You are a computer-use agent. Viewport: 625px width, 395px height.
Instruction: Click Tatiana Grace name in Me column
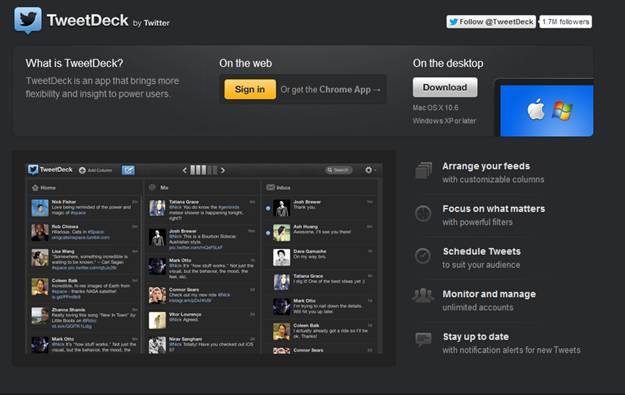pos(184,202)
